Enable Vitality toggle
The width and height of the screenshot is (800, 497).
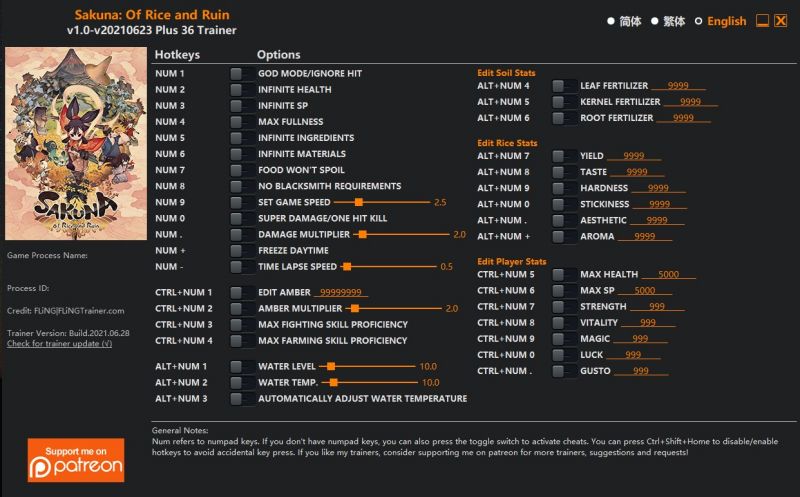tap(564, 322)
